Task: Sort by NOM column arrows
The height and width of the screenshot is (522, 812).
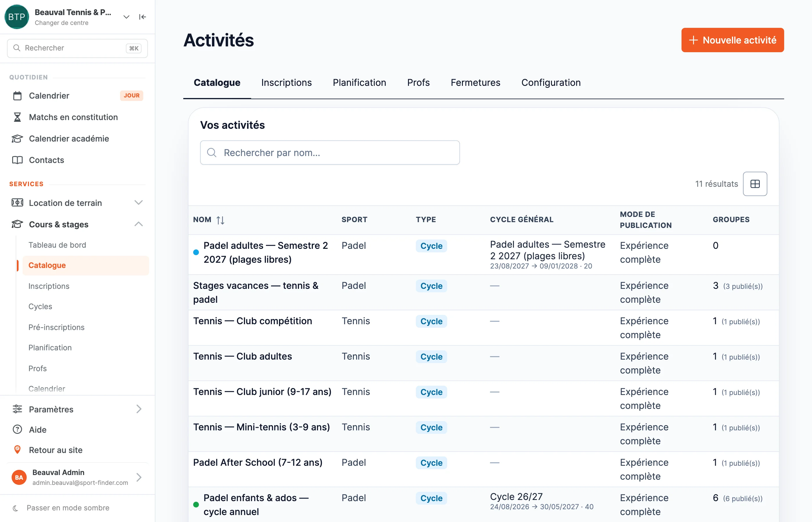Action: click(x=220, y=220)
